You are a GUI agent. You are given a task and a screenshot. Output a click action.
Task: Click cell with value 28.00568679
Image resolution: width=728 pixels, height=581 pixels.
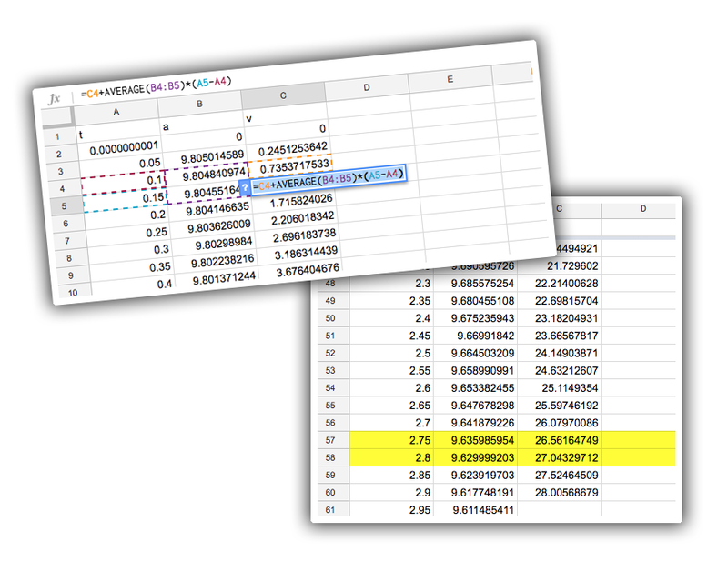point(559,493)
